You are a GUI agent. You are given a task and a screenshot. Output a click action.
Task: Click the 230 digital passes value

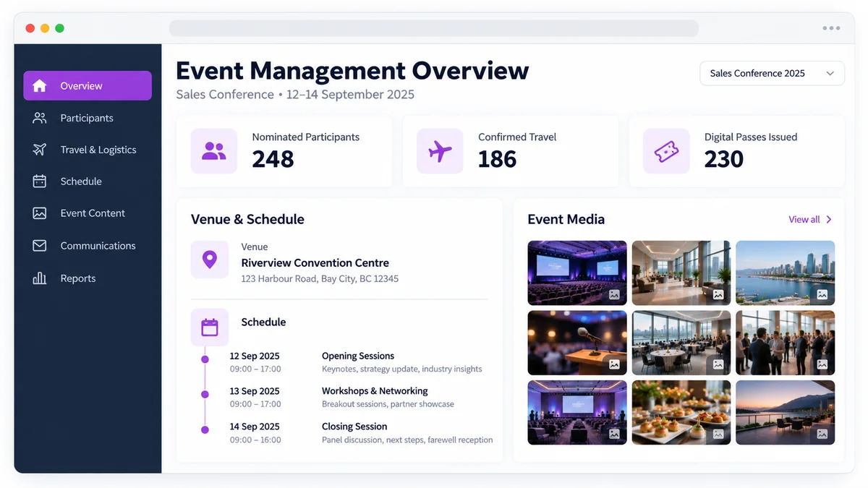[x=724, y=159]
